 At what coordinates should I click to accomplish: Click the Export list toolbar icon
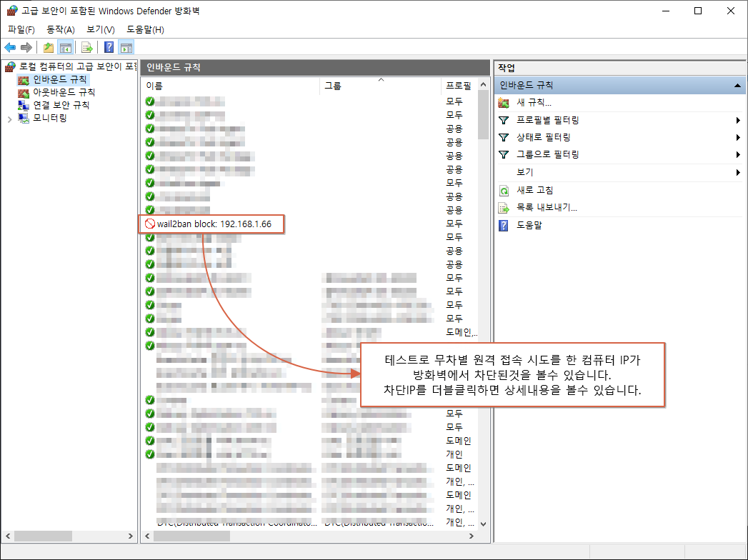pos(87,47)
